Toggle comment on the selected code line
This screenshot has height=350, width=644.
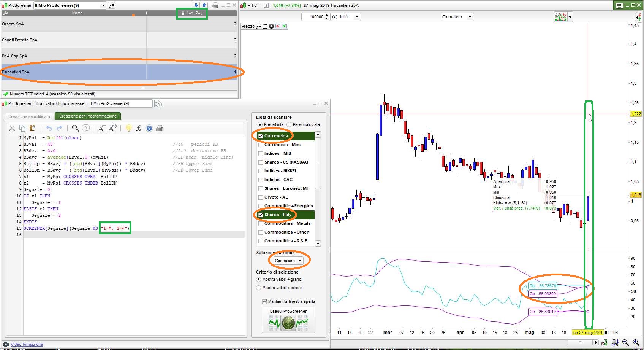coord(86,128)
